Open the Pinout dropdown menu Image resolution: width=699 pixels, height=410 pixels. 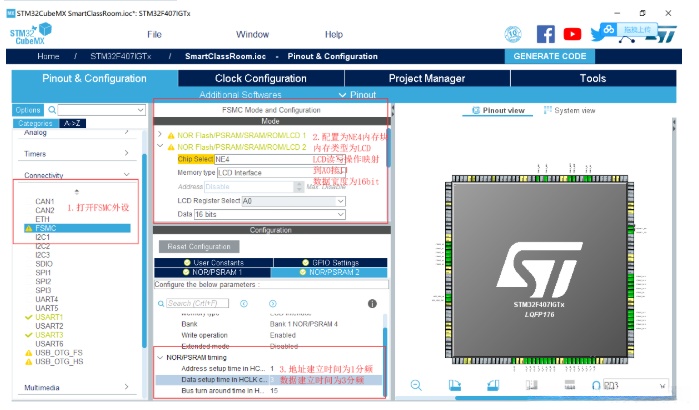(x=358, y=94)
